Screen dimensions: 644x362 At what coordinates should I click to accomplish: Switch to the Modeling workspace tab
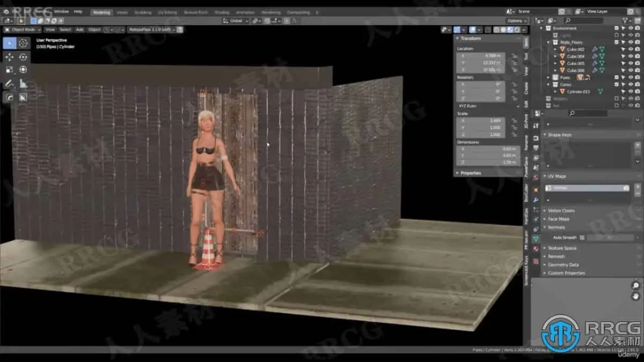[x=100, y=12]
